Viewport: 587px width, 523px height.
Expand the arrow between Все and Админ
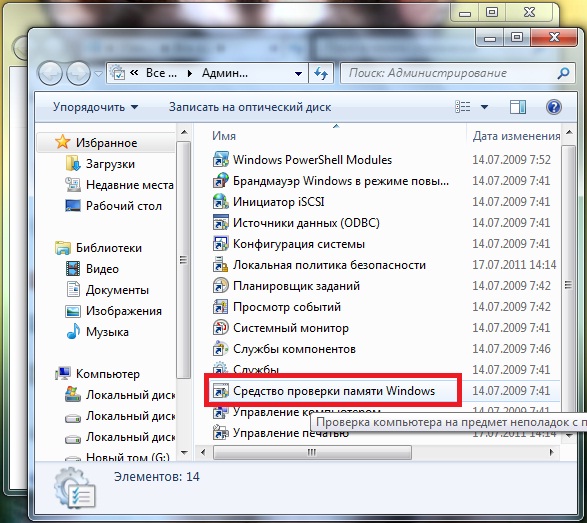pyautogui.click(x=190, y=73)
